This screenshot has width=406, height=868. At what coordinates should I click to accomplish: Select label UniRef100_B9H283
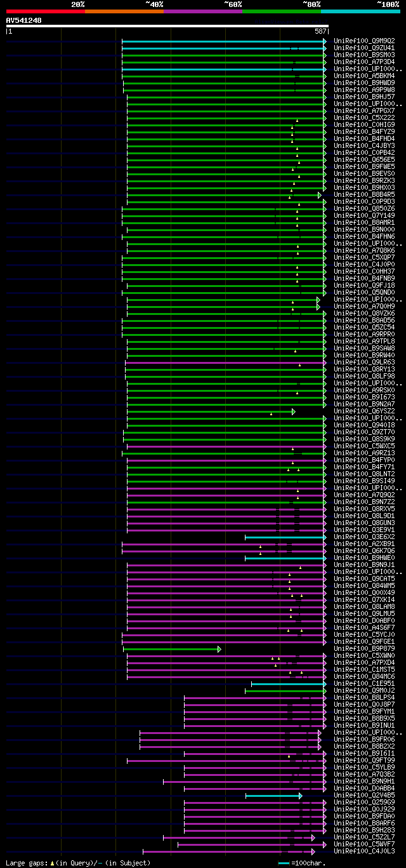(x=364, y=830)
